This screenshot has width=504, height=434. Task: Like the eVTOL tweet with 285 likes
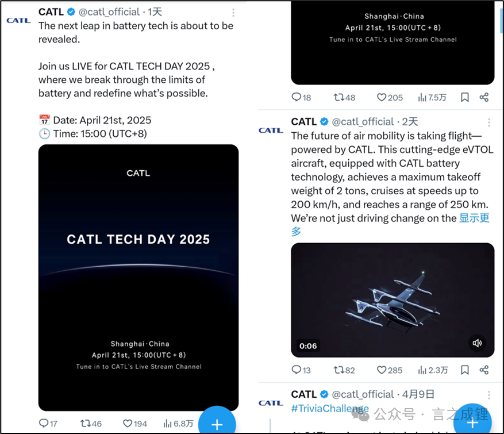pyautogui.click(x=389, y=370)
